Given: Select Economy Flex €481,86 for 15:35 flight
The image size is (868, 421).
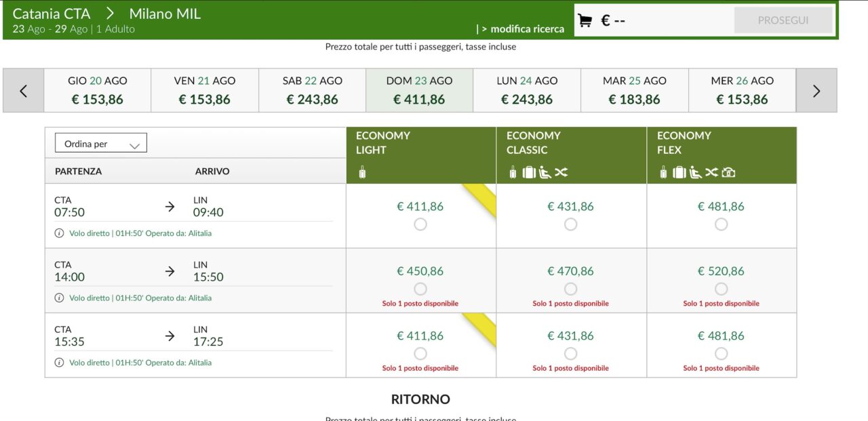Looking at the screenshot, I should [722, 353].
